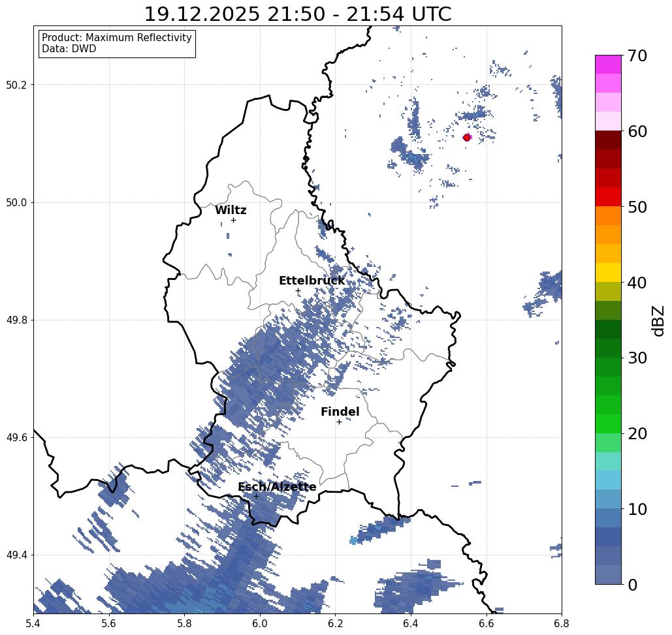Click the plus marker below Esch/Alzette
This screenshot has height=635, width=672.
tap(256, 496)
